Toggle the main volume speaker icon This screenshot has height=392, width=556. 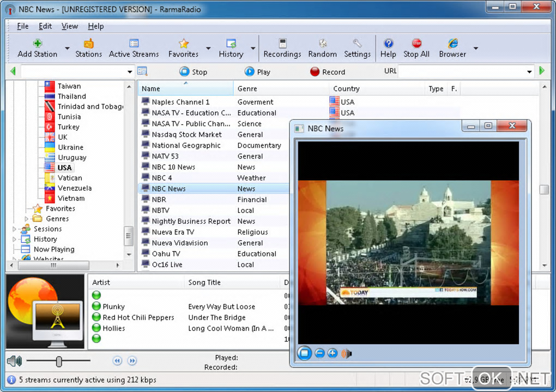15,361
